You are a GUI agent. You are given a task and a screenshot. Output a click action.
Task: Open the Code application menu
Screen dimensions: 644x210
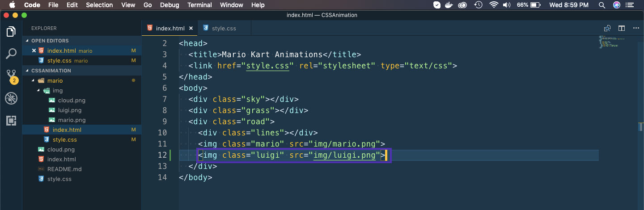point(32,5)
